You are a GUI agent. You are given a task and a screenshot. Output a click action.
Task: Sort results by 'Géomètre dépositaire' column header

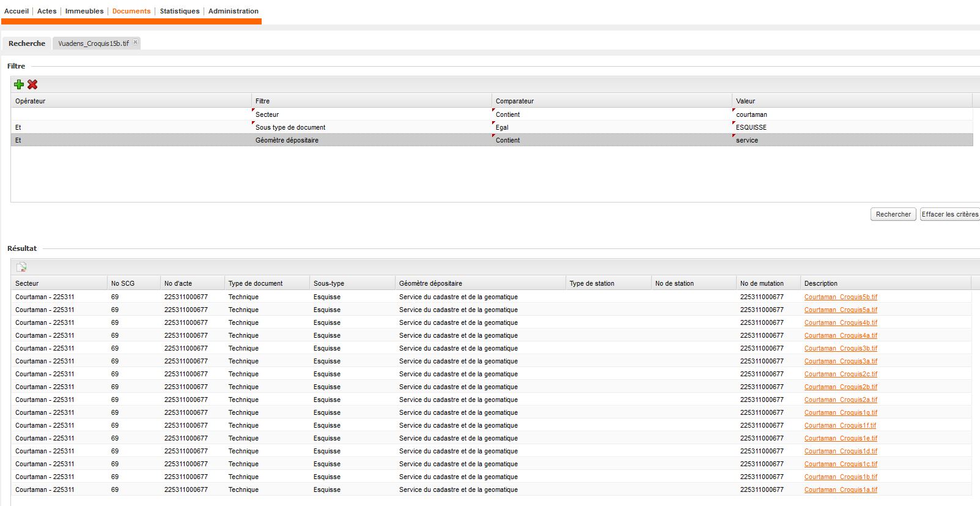[x=481, y=283]
